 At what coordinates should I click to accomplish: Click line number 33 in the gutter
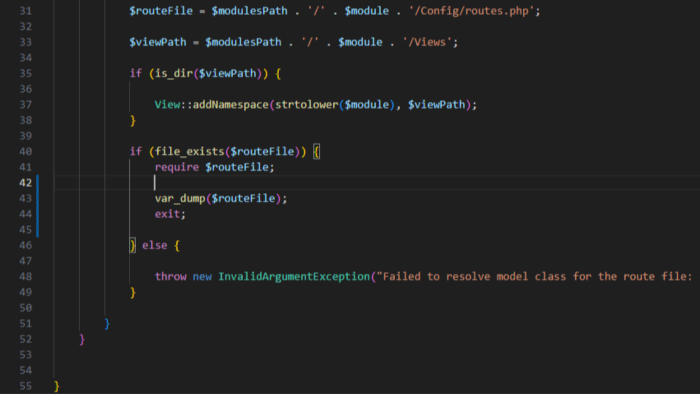coord(25,42)
